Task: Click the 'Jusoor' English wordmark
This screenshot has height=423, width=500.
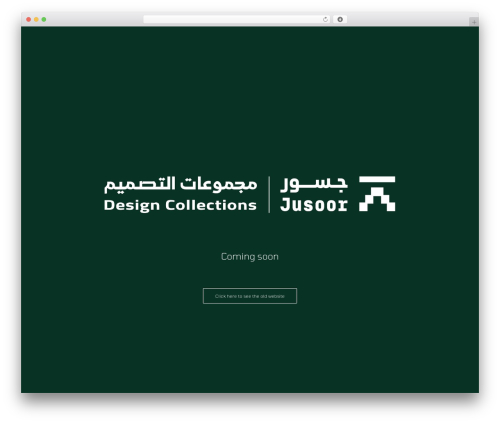Action: point(314,205)
